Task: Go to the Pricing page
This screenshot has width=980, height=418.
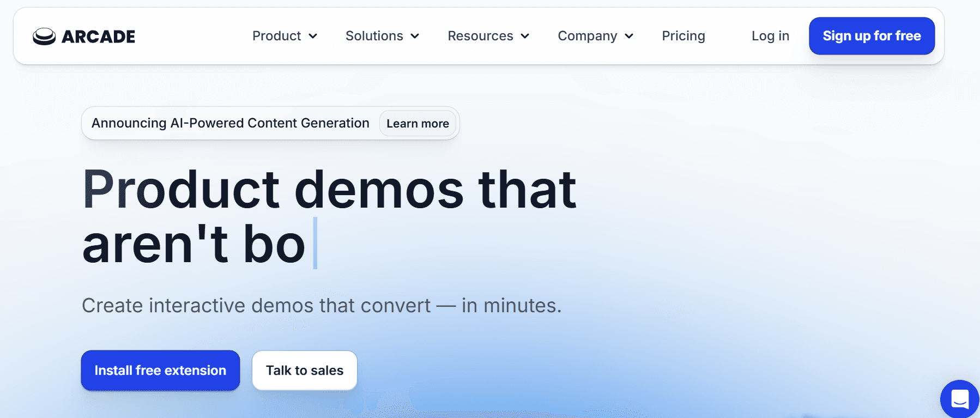Action: point(683,36)
